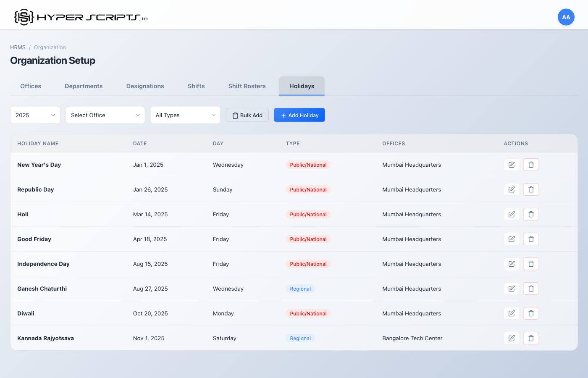Edit the New Year's Day holiday
The height and width of the screenshot is (378, 588).
[x=512, y=165]
